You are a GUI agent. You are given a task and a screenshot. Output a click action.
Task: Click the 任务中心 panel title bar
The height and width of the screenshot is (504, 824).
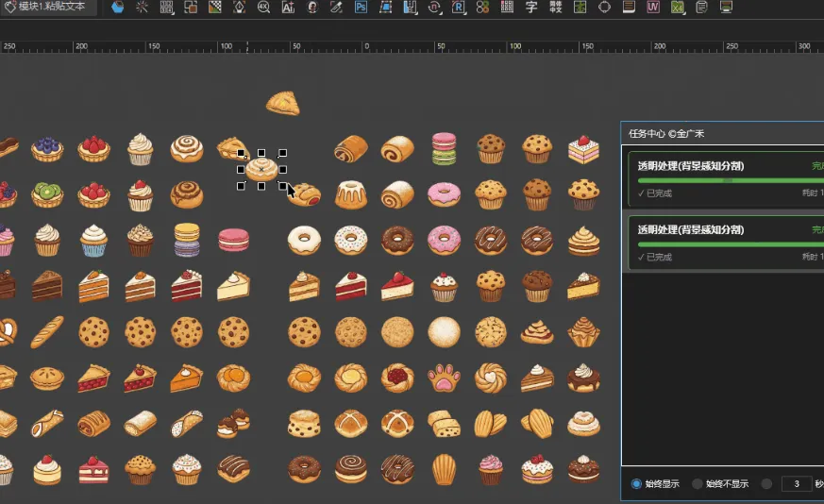[722, 133]
